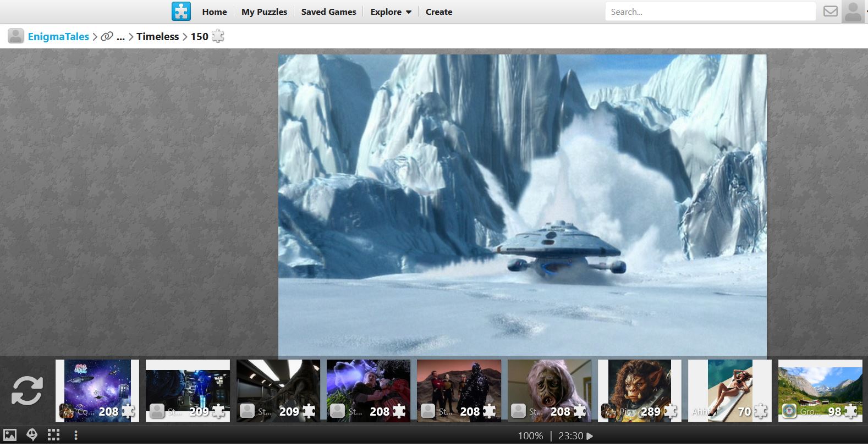
Task: Open the EnigmaTales profile link
Action: click(58, 36)
